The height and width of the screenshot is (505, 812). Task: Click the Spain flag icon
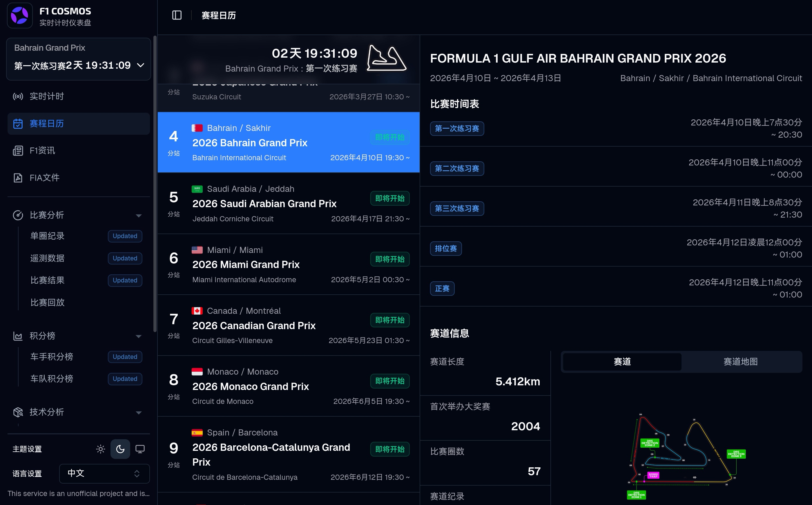click(x=197, y=433)
